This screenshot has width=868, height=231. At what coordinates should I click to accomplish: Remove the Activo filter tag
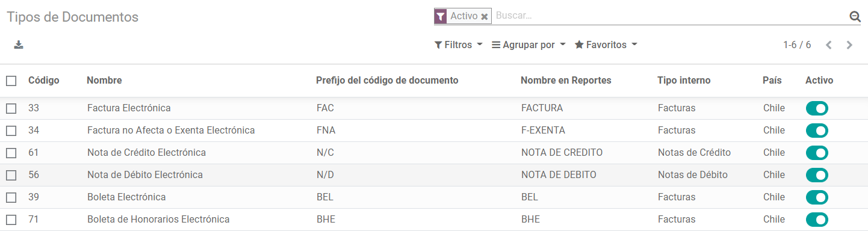tap(485, 16)
